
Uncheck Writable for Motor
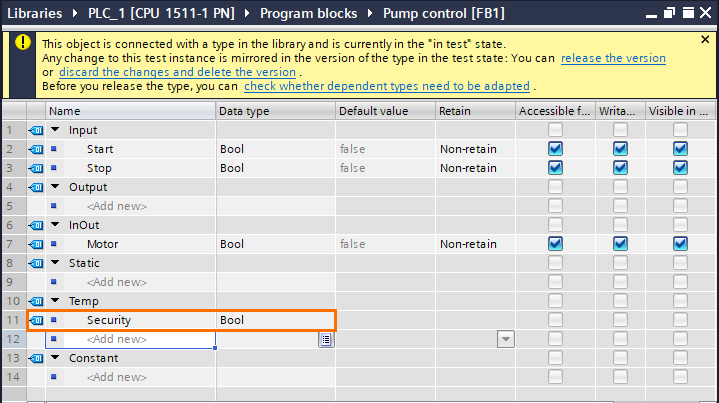[x=620, y=244]
